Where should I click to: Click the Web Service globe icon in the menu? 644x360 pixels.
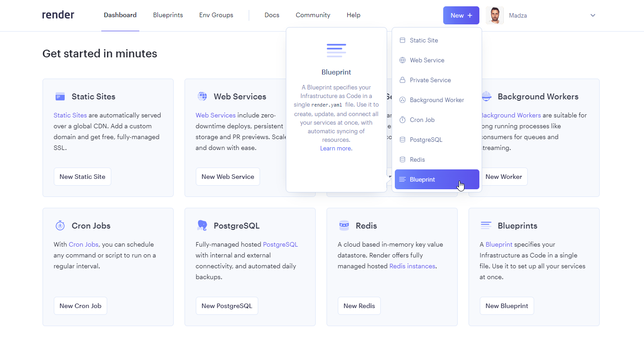point(402,60)
